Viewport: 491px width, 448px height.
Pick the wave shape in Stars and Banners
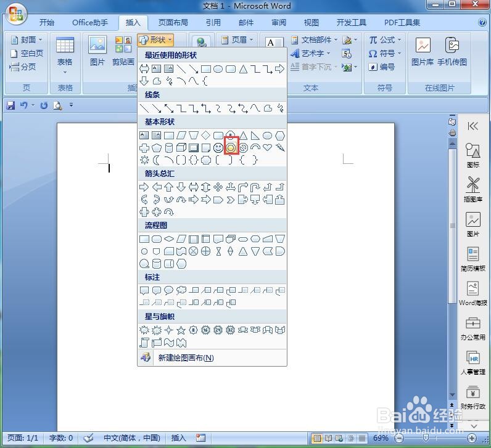(169, 343)
